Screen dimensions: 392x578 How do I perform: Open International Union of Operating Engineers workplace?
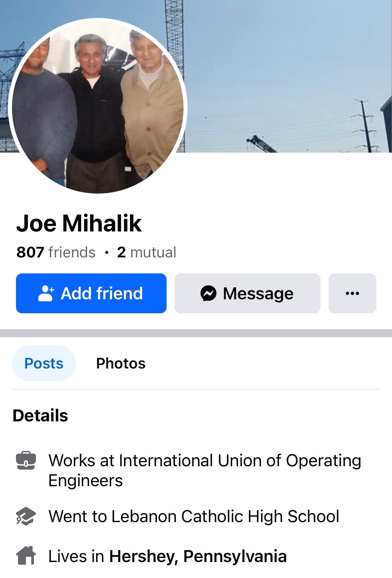[x=205, y=471]
